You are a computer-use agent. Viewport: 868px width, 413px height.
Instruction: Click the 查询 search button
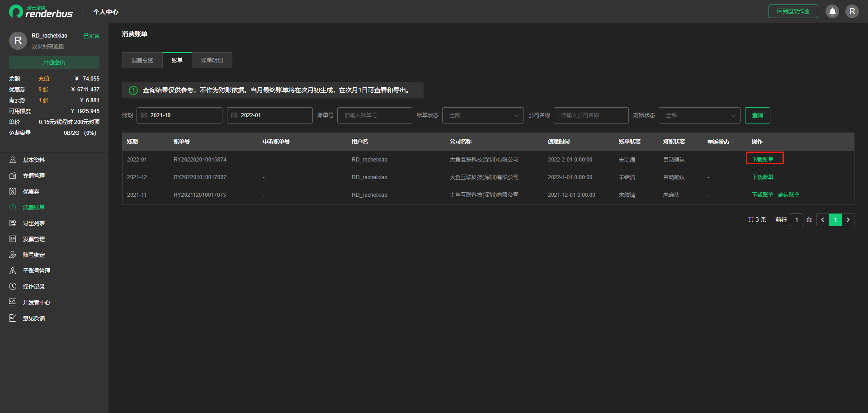click(758, 115)
